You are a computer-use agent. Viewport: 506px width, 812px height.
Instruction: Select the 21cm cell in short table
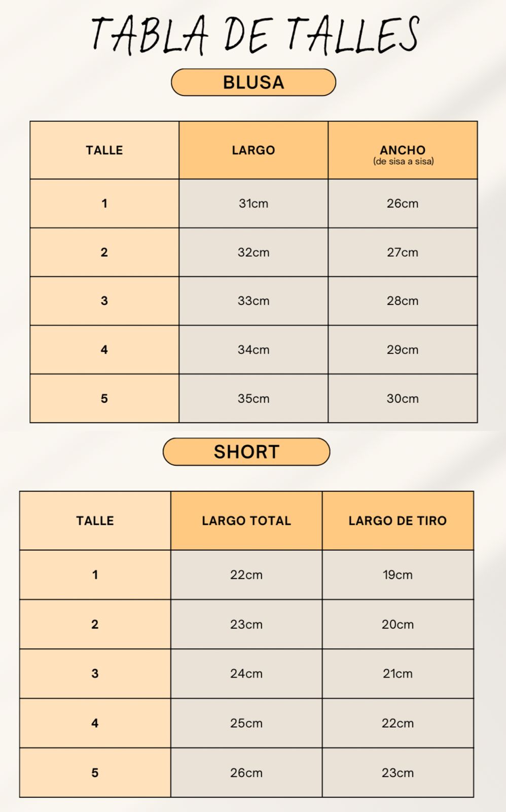(x=397, y=674)
